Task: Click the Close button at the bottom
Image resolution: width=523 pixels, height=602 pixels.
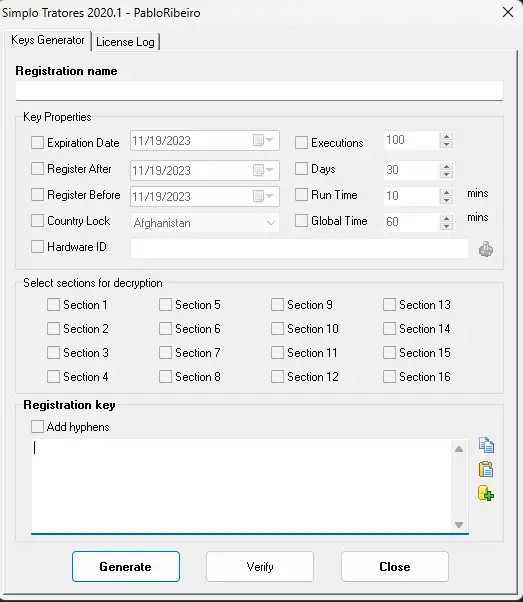Action: tap(395, 566)
